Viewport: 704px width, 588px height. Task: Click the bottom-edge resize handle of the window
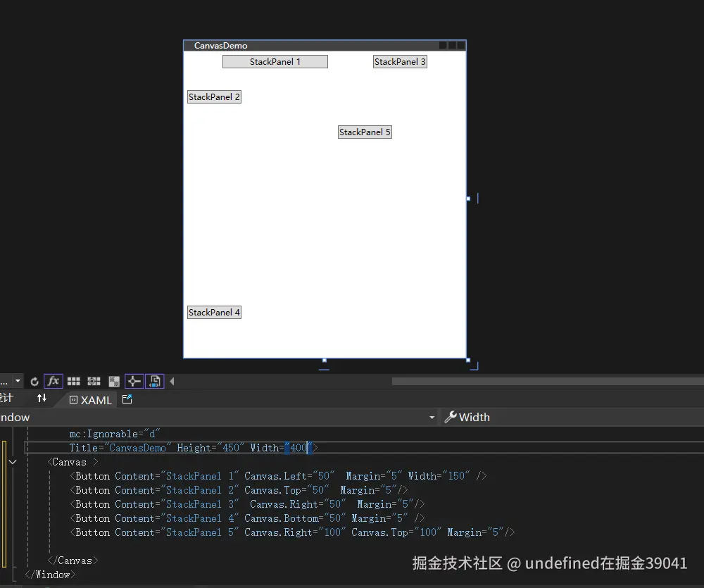(x=325, y=361)
